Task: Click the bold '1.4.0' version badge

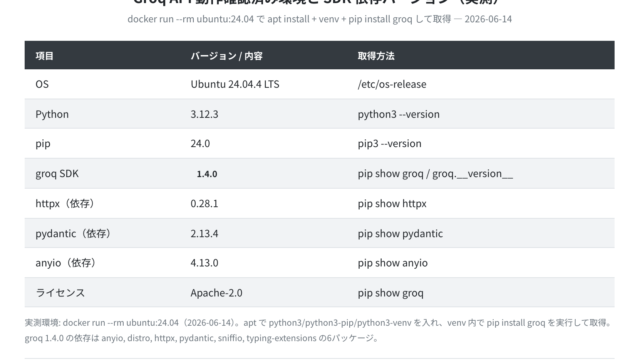Action: coord(207,174)
